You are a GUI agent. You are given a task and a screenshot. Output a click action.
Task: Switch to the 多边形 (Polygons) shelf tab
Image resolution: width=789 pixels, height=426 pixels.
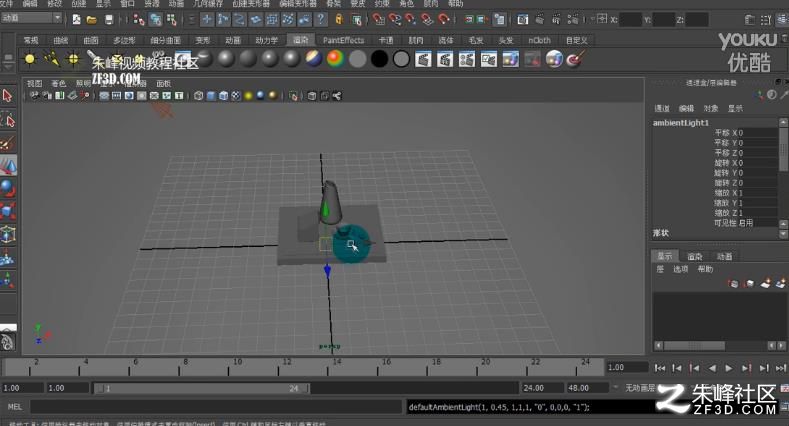point(124,40)
